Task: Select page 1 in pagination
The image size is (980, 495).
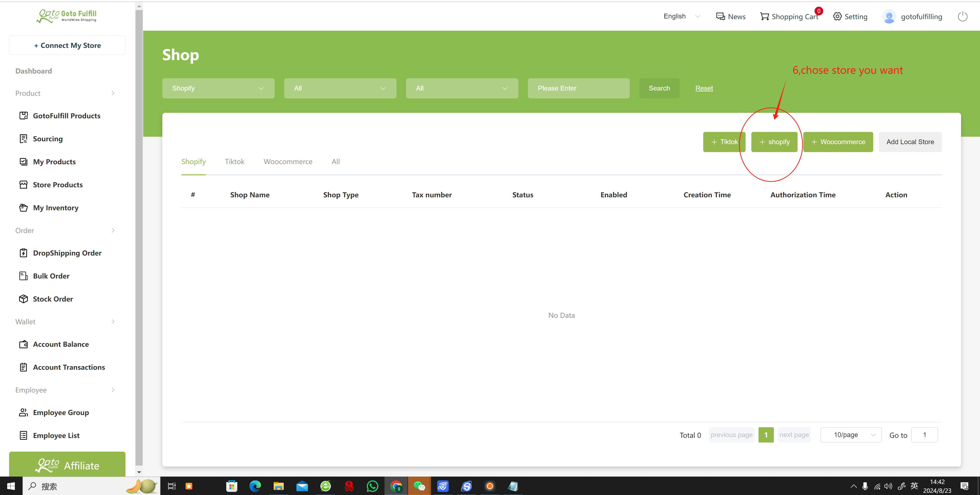Action: 766,435
